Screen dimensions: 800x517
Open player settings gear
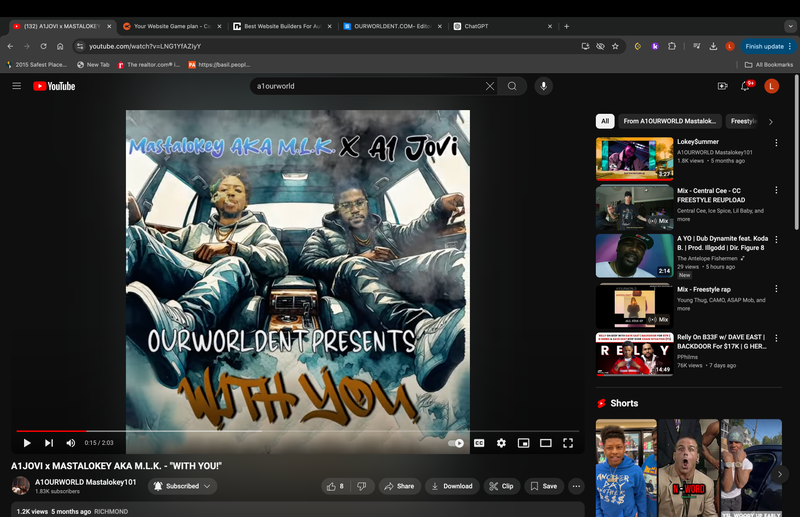coord(502,443)
